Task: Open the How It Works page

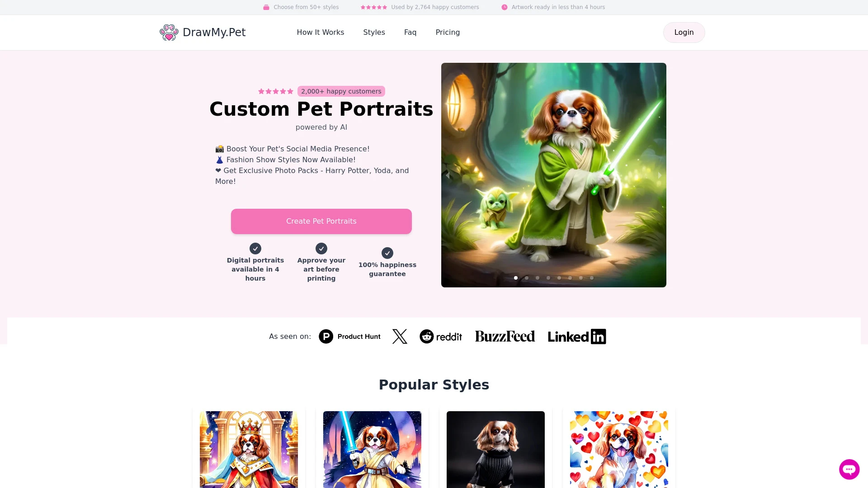Action: 320,32
